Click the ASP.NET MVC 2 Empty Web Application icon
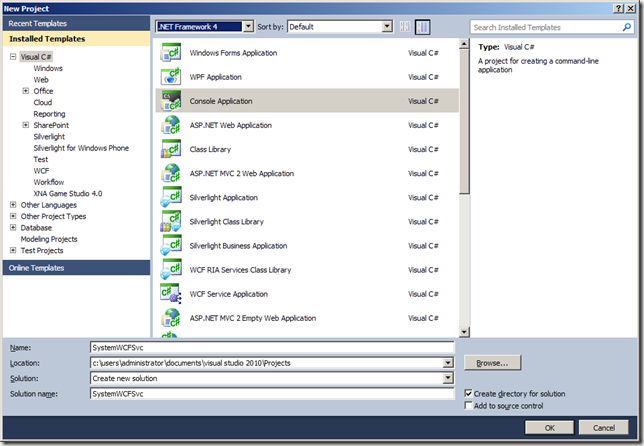 (171, 318)
